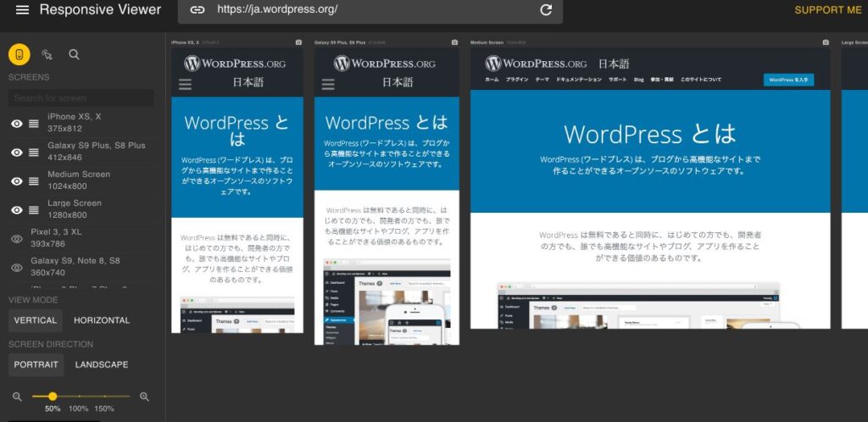The height and width of the screenshot is (422, 868).
Task: Click the sidebar magnifier search icon
Action: pyautogui.click(x=74, y=54)
